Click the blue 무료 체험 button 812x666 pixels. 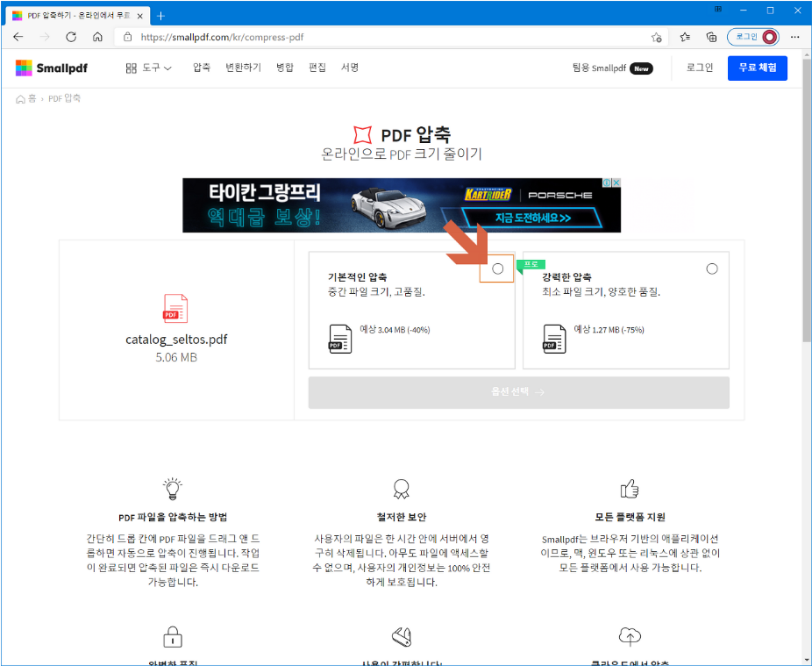pos(757,68)
